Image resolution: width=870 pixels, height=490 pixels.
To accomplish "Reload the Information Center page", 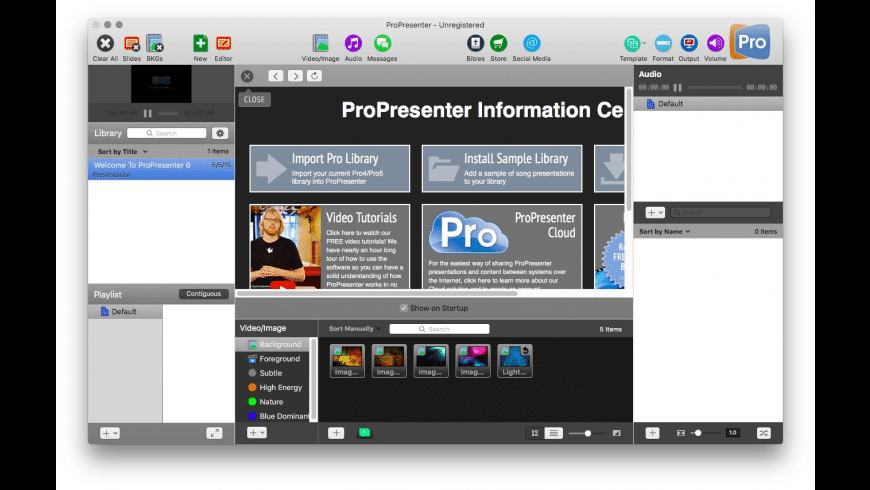I will pyautogui.click(x=315, y=76).
